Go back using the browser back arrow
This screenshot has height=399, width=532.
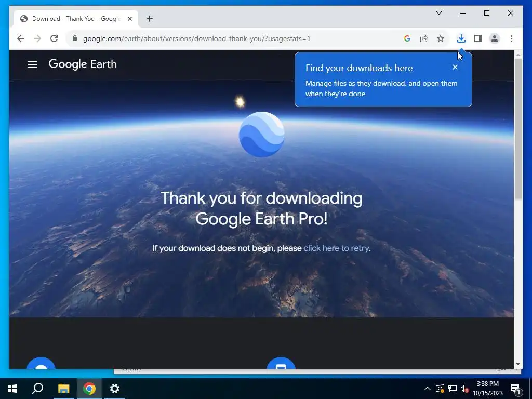[x=21, y=38]
